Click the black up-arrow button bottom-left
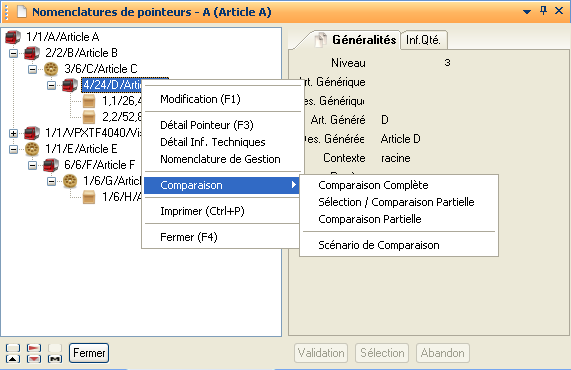The width and height of the screenshot is (571, 370). [13, 359]
